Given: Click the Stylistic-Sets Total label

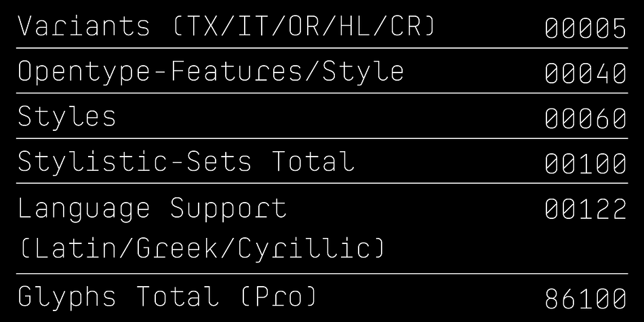Looking at the screenshot, I should 186,161.
